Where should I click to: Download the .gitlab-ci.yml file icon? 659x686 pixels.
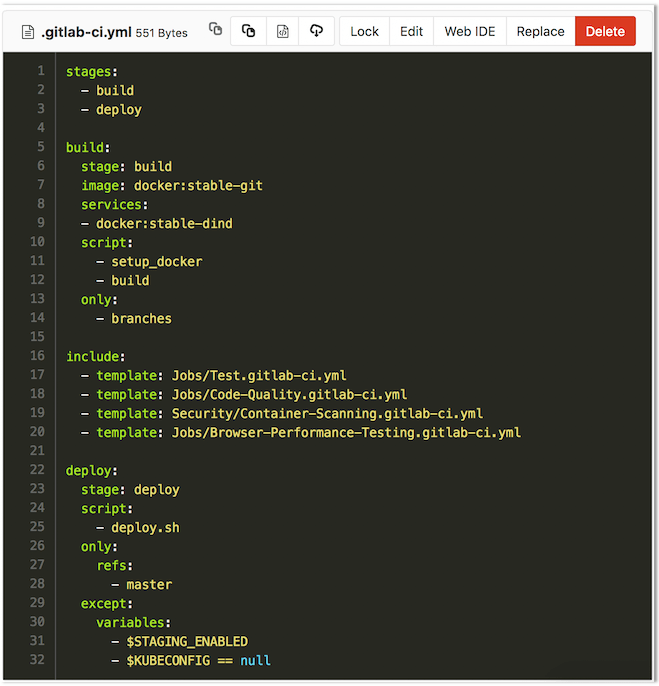click(316, 31)
